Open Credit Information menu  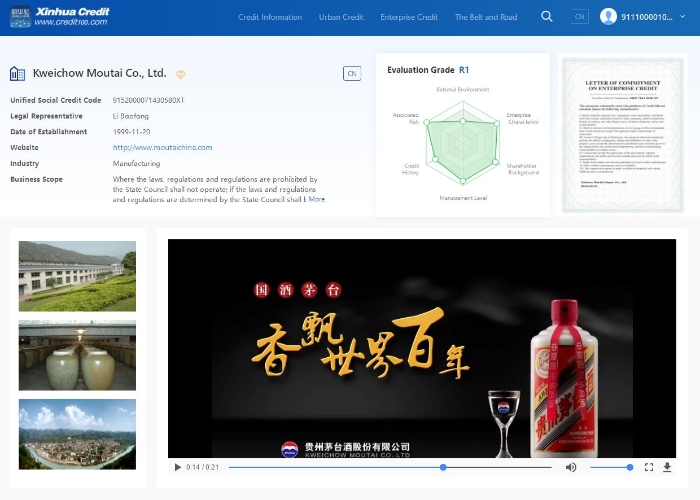click(270, 17)
